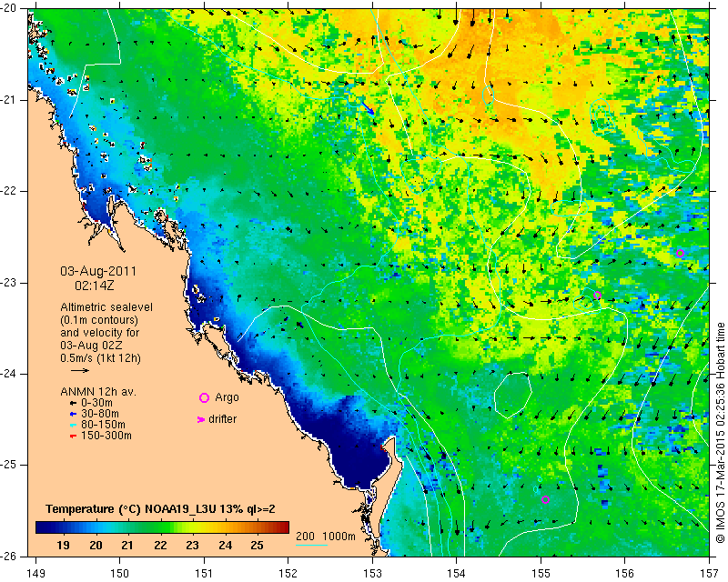
Task: Click the longitude axis label "151"
Action: (204, 574)
